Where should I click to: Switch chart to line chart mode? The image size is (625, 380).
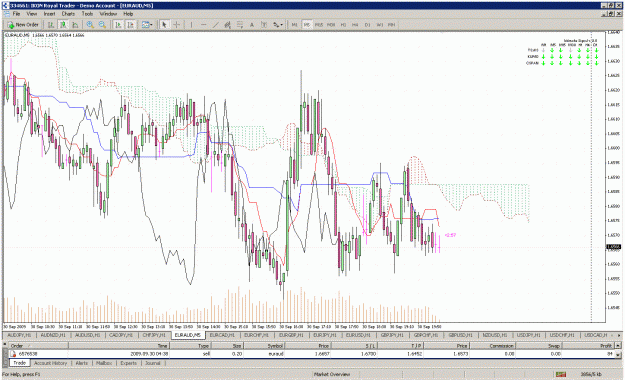(x=75, y=25)
